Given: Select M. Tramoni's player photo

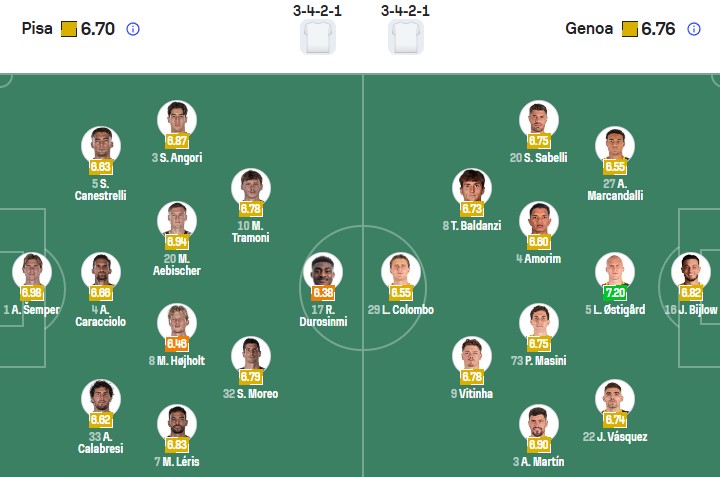Looking at the screenshot, I should (251, 188).
